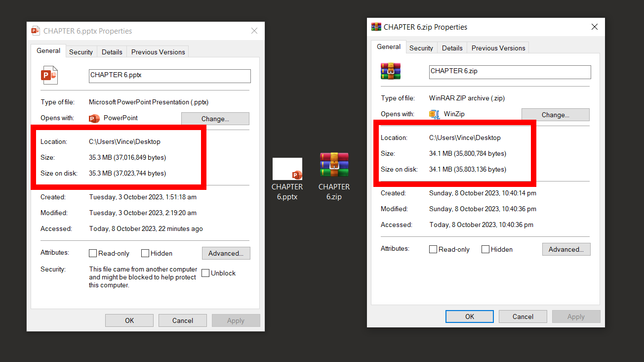Click the PowerPoint icon next to Opens with
This screenshot has height=362, width=644.
(94, 118)
